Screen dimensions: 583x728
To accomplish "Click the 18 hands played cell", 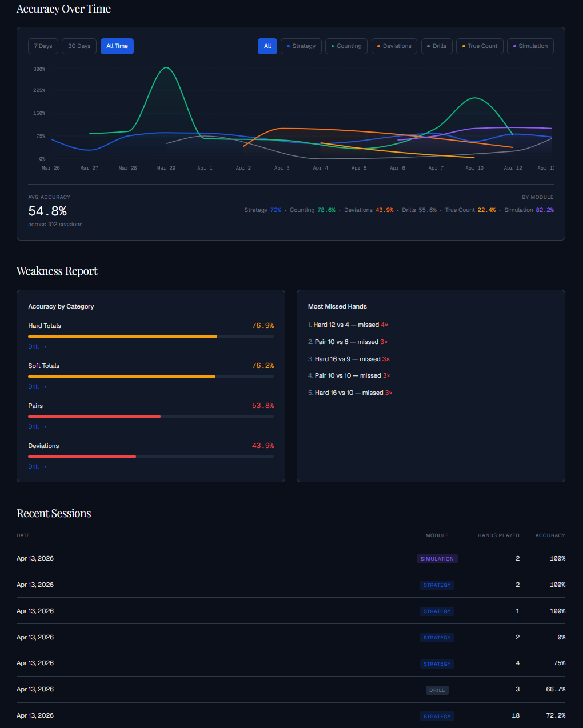I will (516, 716).
